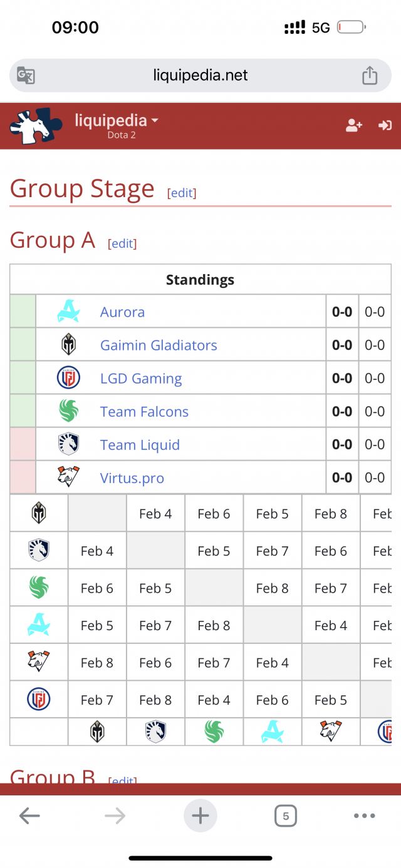Click the Team Falcons logo in standings
Viewport: 401px width, 868px height.
[68, 411]
